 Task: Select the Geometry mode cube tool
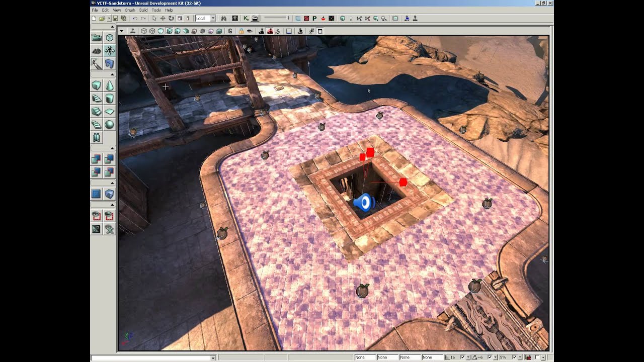[x=109, y=38]
